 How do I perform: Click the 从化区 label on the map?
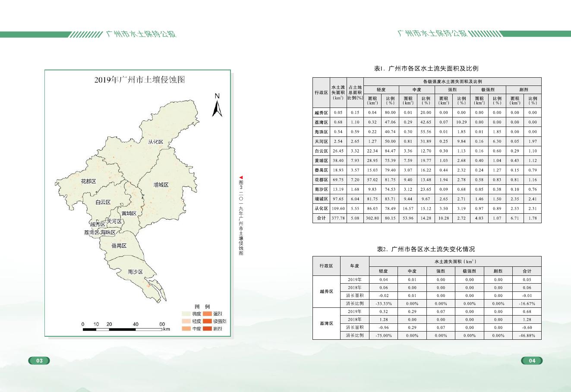155,142
